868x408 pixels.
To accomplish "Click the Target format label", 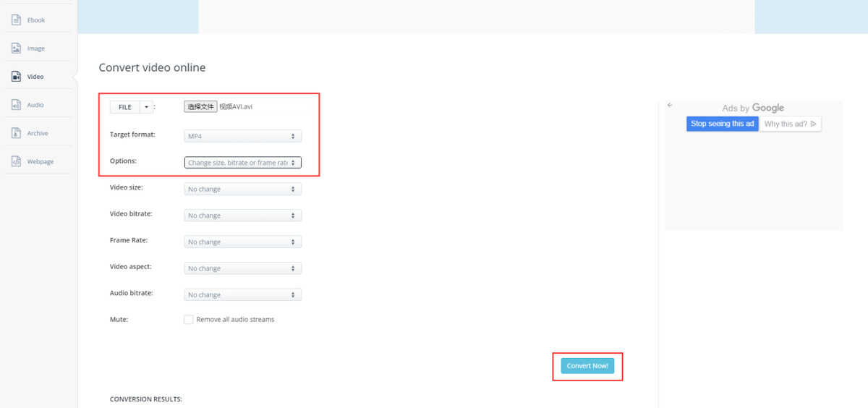I will 132,135.
